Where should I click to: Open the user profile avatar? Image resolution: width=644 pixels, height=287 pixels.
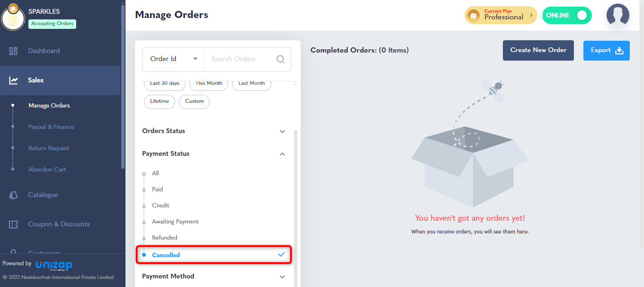tap(617, 15)
